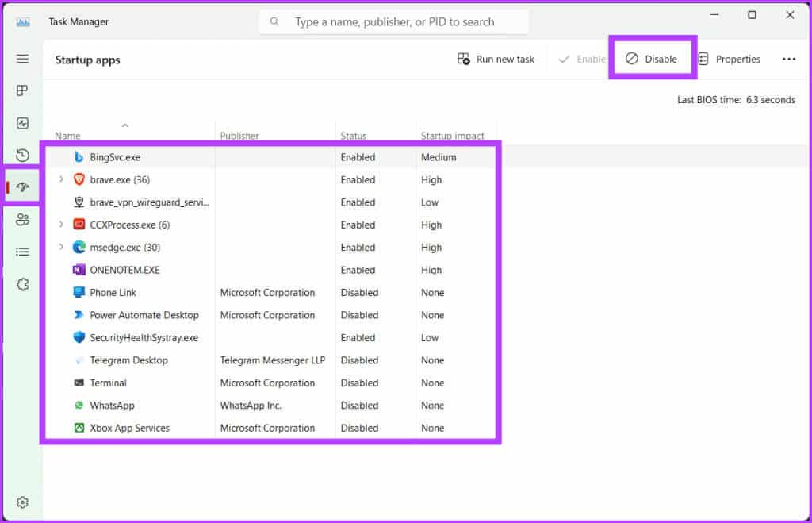Click Microsoft Corporation publisher of Phone Link

[x=267, y=293]
